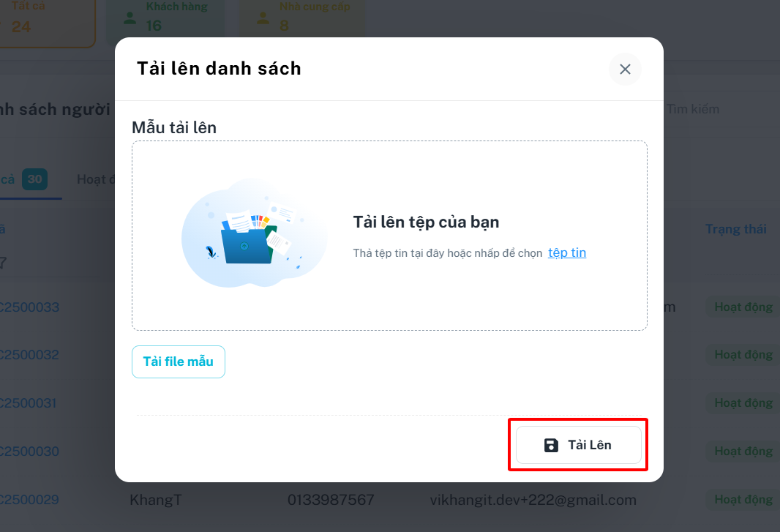Download the template via Tải file mẫu
Screen dimensions: 780x532
[x=178, y=361]
